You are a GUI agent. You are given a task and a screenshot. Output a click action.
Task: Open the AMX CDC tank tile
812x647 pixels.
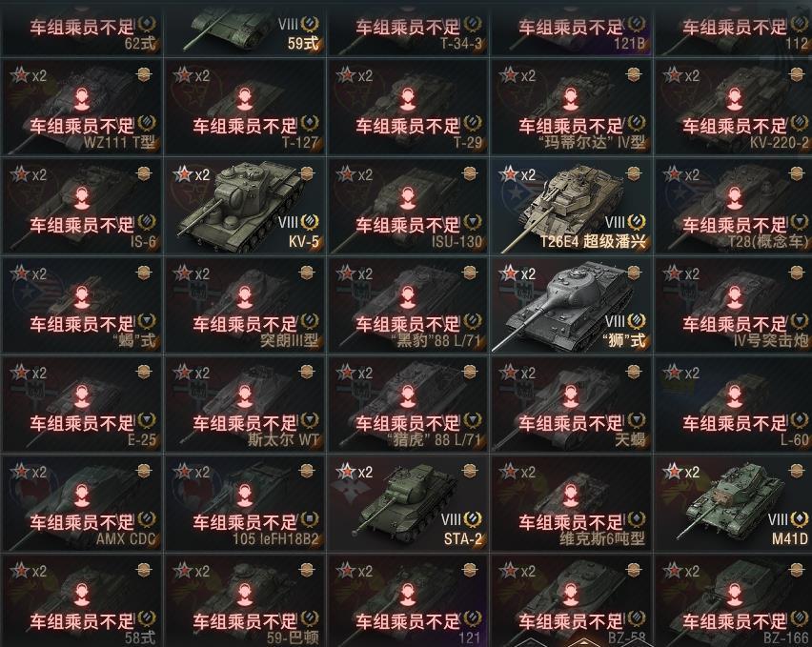[81, 504]
